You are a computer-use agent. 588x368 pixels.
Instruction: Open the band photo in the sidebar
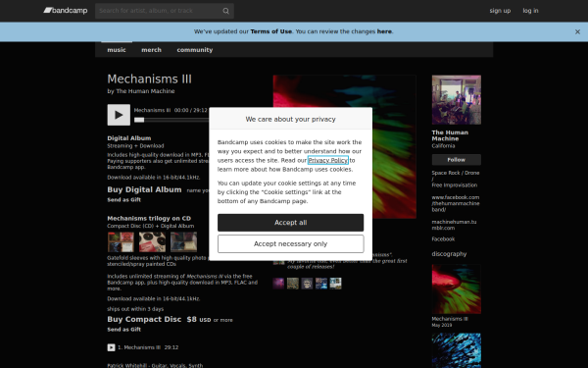tap(457, 100)
